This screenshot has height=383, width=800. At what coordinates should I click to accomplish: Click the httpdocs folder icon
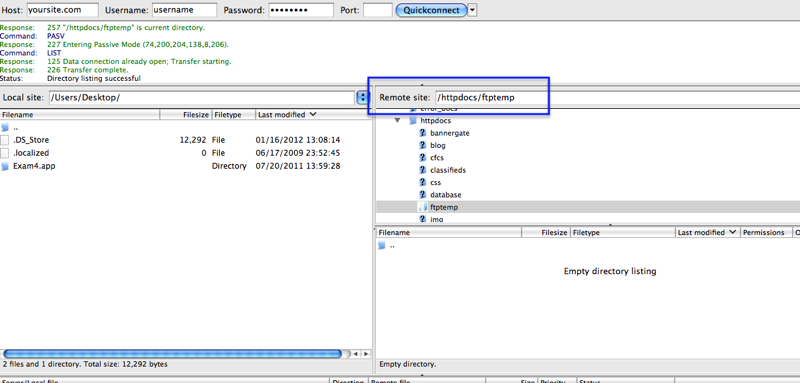[413, 121]
